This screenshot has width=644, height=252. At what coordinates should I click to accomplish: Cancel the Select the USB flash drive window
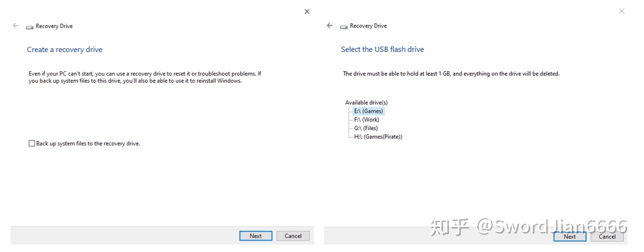[607, 237]
